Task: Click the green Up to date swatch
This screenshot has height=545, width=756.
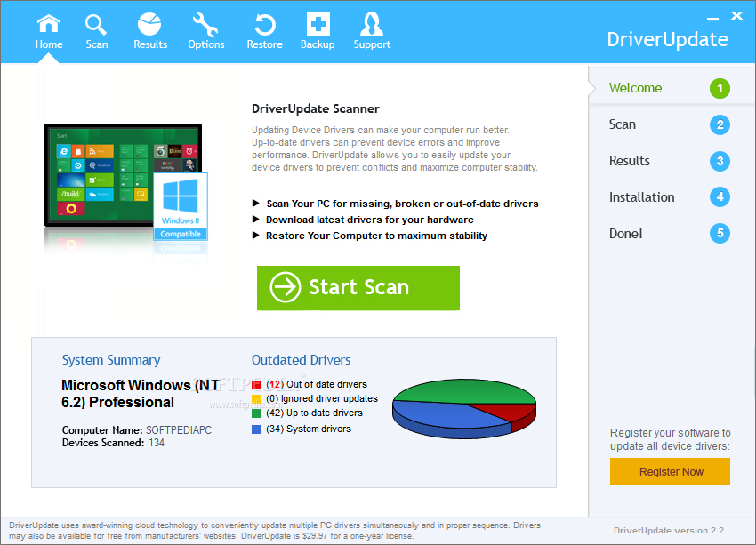Action: point(256,413)
